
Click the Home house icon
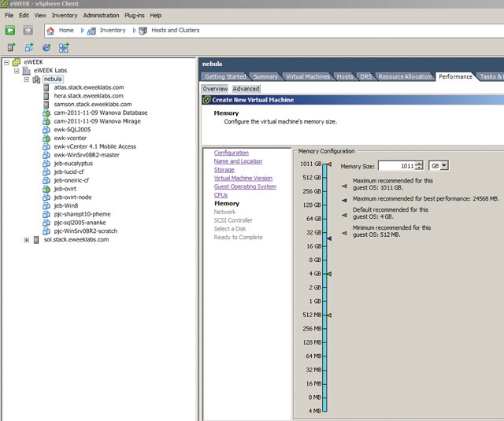[50, 31]
